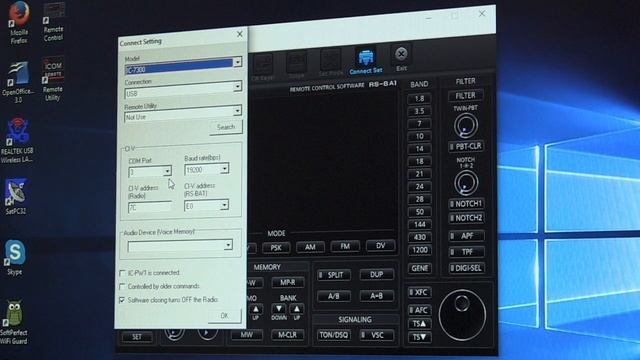Image resolution: width=640 pixels, height=360 pixels.
Task: Click the BANK DOWN arrow button
Action: point(278,309)
